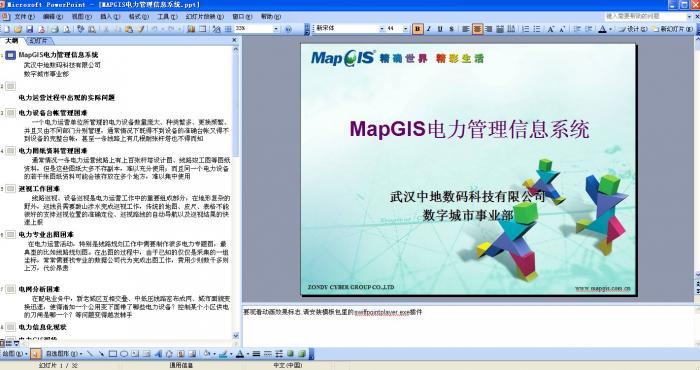
Task: Click the Insert Picture icon in drawing toolbar
Action: pos(192,354)
